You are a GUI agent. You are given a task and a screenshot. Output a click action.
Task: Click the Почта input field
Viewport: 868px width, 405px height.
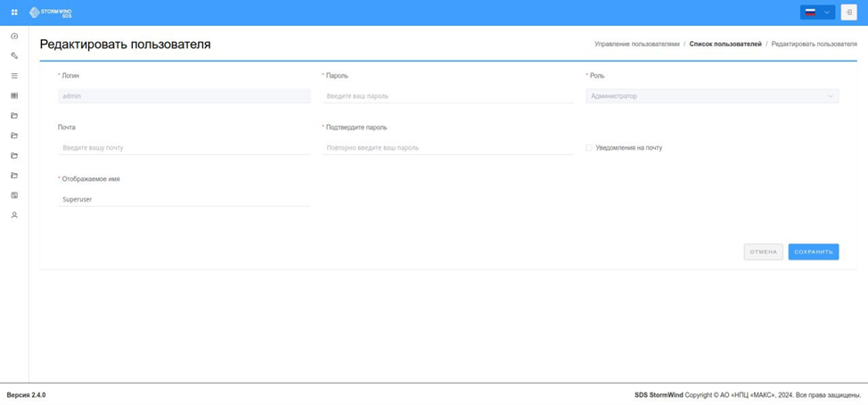point(184,148)
